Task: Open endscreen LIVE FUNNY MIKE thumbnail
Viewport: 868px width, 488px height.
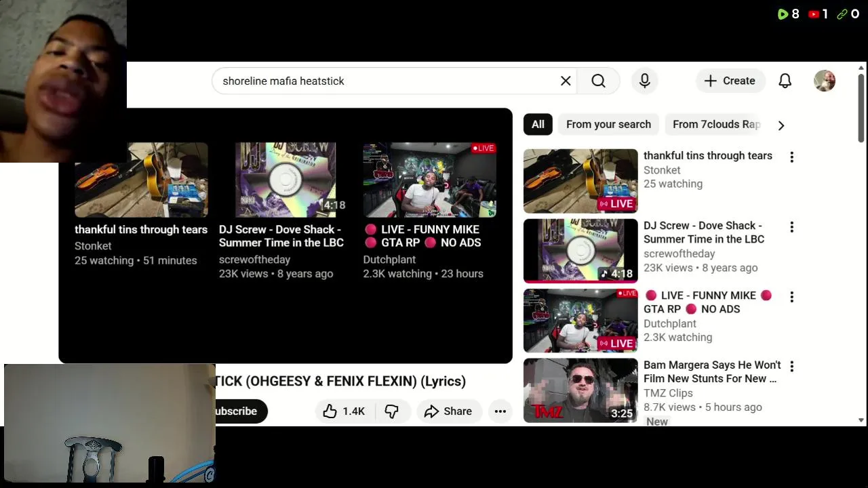Action: click(x=430, y=180)
